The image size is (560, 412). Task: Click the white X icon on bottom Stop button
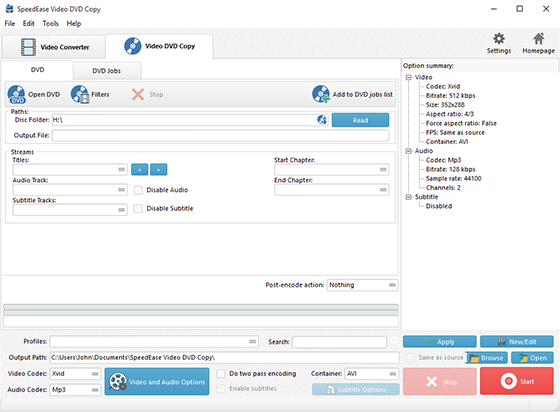pos(431,382)
